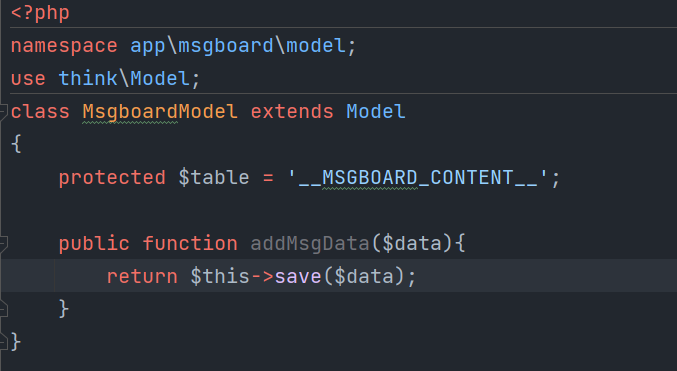677x371 pixels.
Task: Click fold end marker beside class closing brace
Action: (x=3, y=342)
